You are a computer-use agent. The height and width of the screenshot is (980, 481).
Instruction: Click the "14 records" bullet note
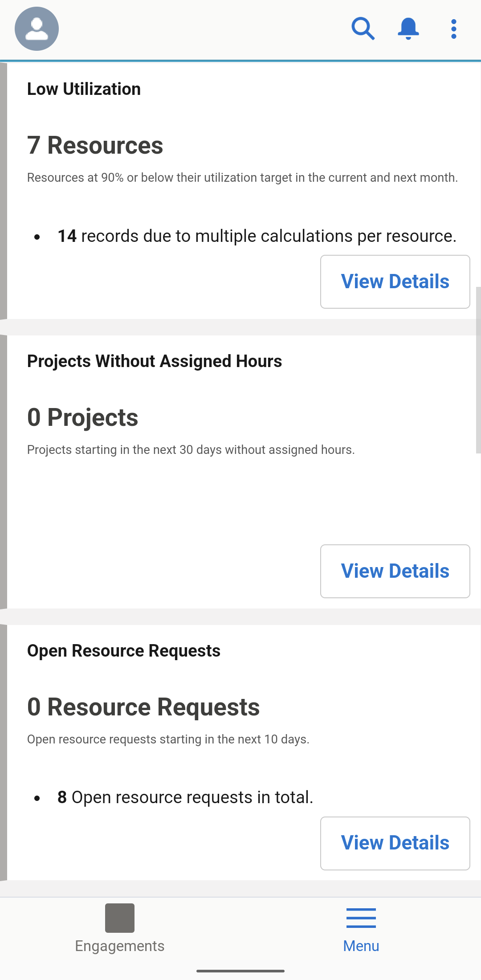tap(257, 236)
